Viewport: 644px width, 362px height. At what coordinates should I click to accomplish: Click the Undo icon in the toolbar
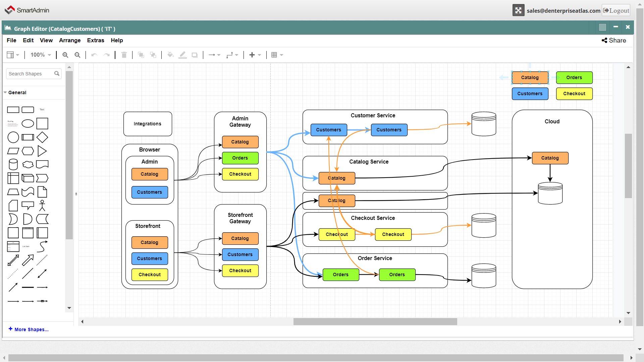point(94,55)
